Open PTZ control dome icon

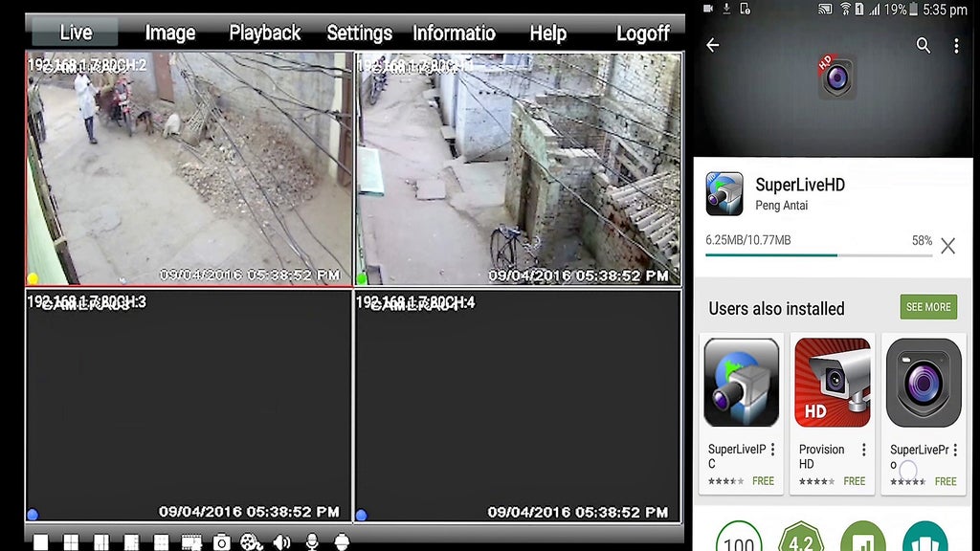click(x=342, y=541)
